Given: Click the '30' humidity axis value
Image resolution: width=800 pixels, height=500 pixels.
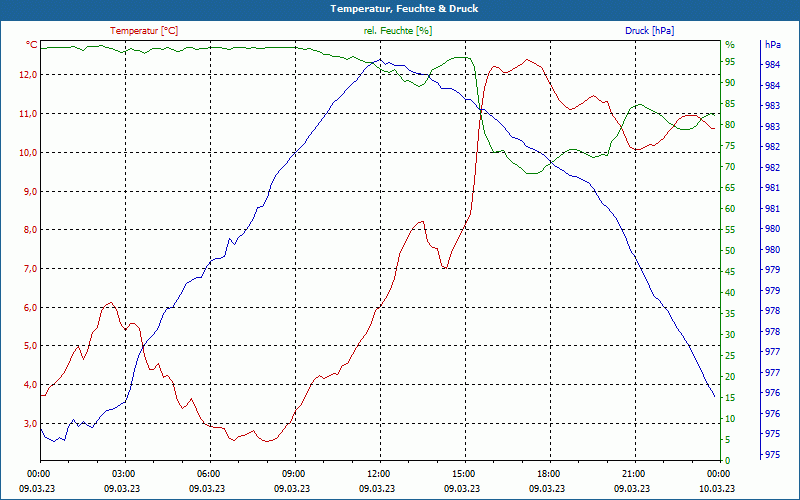Looking at the screenshot, I should [730, 335].
